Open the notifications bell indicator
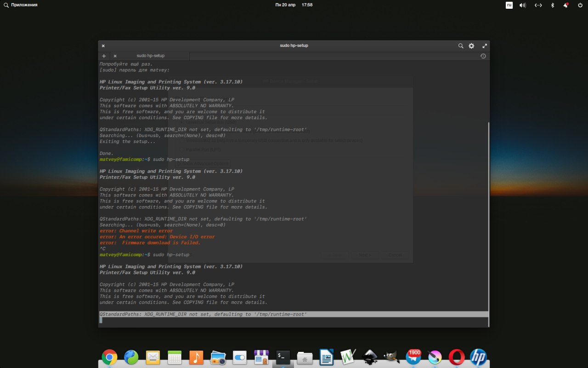Viewport: 588px width, 368px height. tap(565, 5)
